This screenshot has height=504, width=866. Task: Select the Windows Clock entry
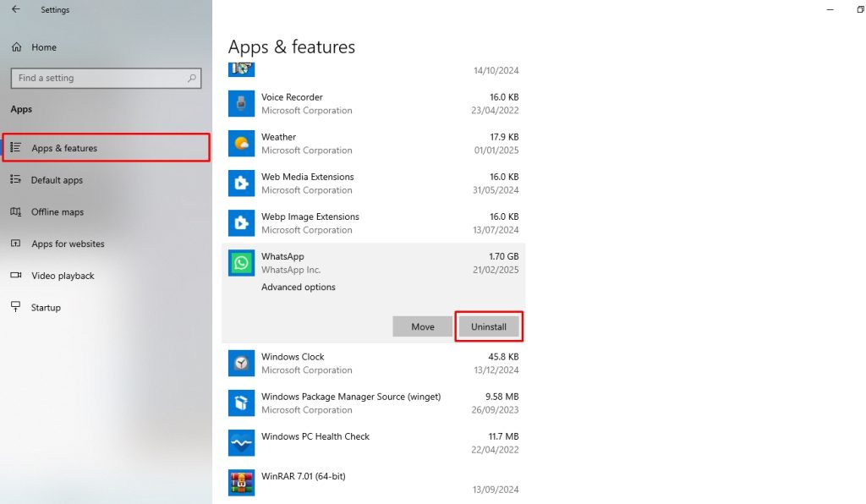tap(373, 364)
